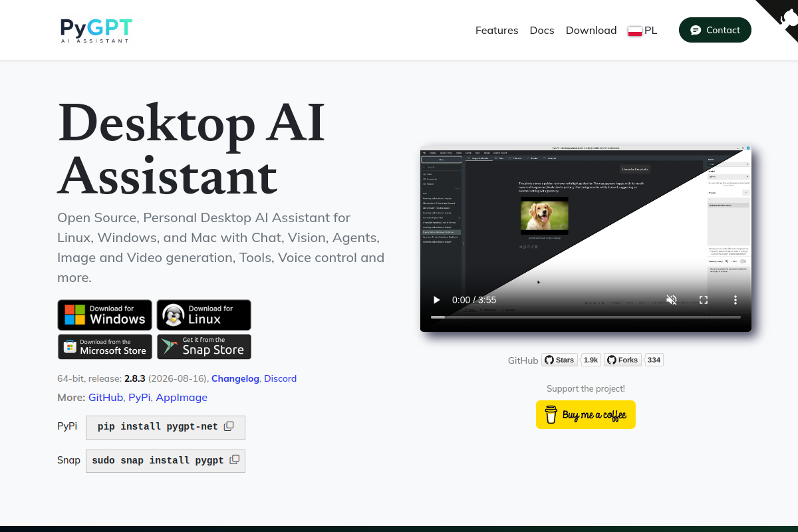Click the 334 forks count

pyautogui.click(x=654, y=360)
